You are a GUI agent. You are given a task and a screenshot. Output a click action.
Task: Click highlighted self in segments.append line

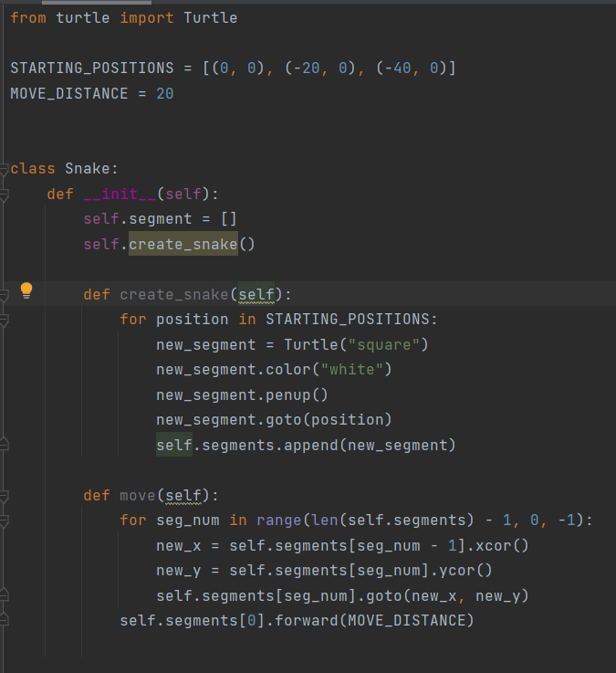pos(174,445)
